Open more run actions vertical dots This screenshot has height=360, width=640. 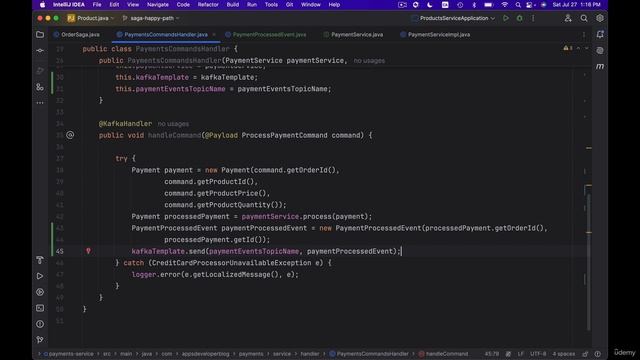pyautogui.click(x=533, y=18)
